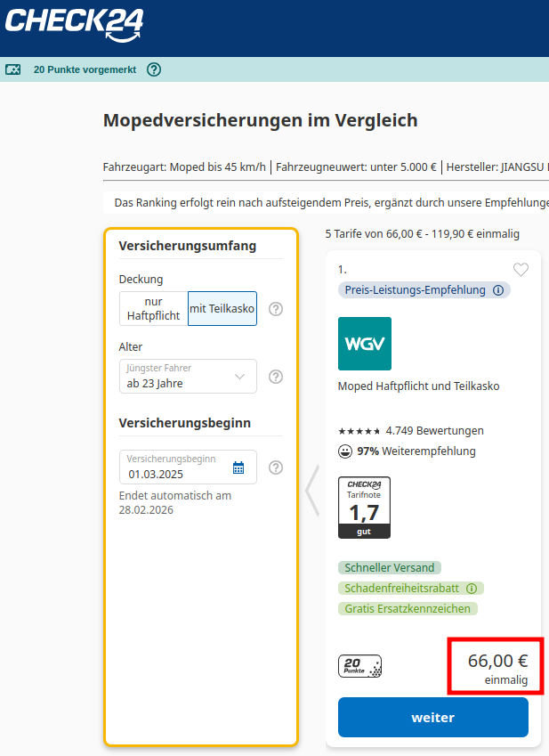This screenshot has height=756, width=549.
Task: Click the CHECK24 logo
Action: click(74, 24)
